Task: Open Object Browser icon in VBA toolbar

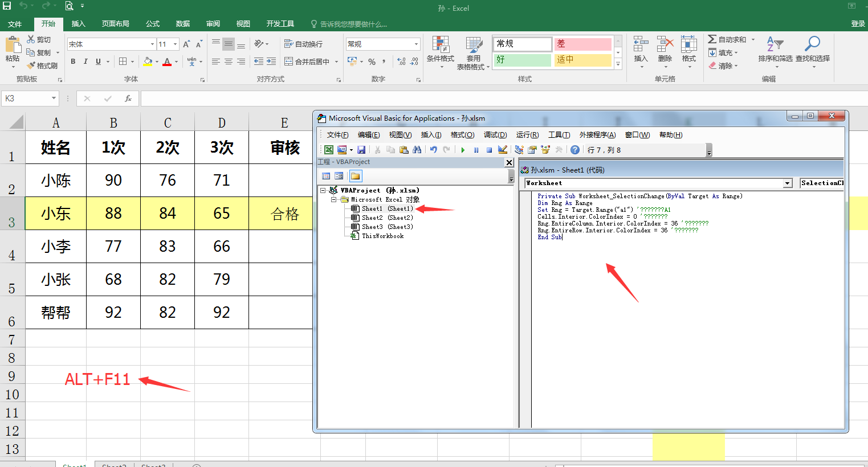Action: coord(545,150)
